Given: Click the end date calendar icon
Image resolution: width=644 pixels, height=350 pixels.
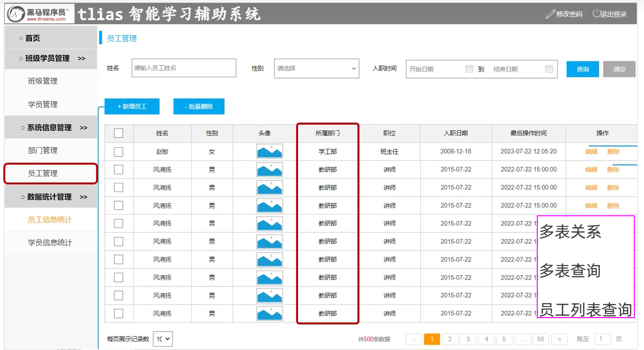Looking at the screenshot, I should [x=549, y=69].
